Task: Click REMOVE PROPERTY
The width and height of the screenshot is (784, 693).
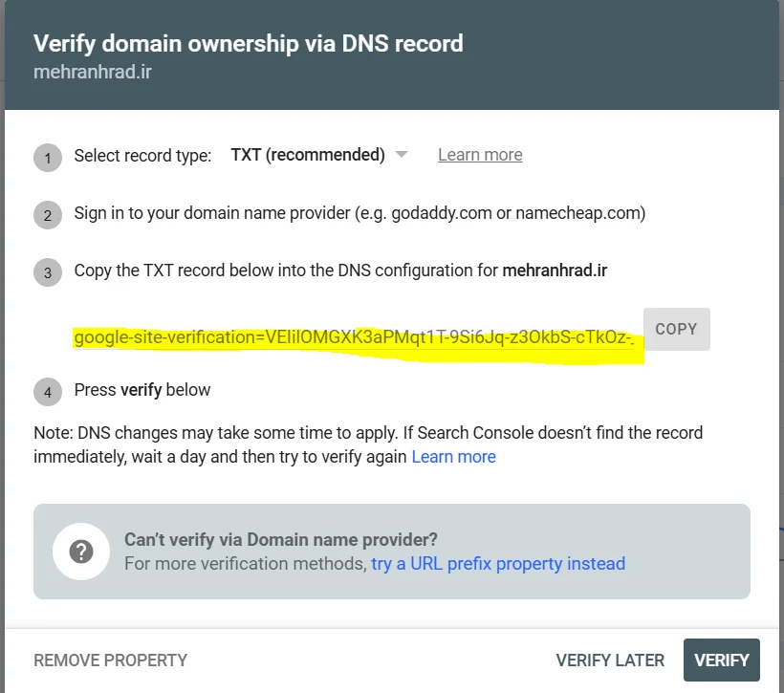Action: (110, 660)
